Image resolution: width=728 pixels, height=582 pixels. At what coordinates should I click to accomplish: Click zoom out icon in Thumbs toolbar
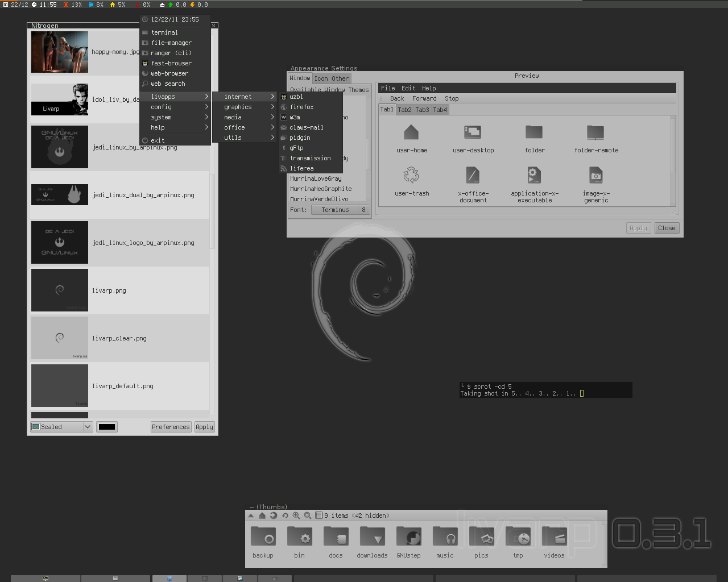(x=308, y=516)
